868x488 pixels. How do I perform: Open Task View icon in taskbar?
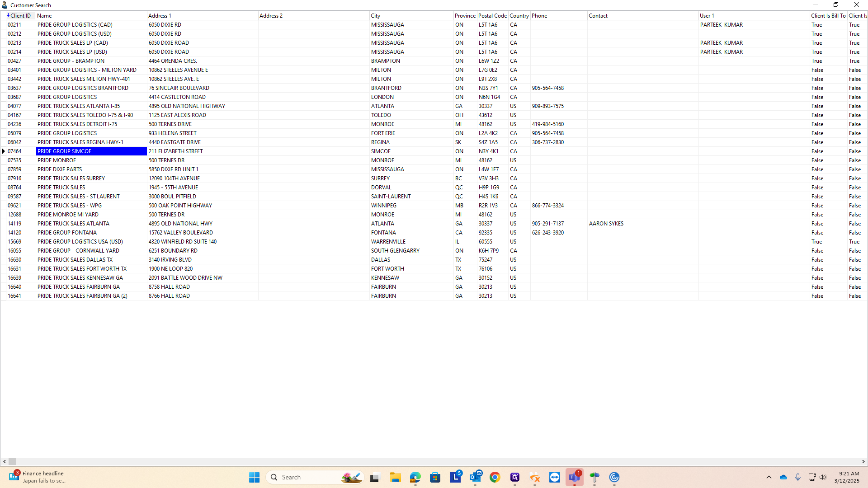(x=375, y=477)
